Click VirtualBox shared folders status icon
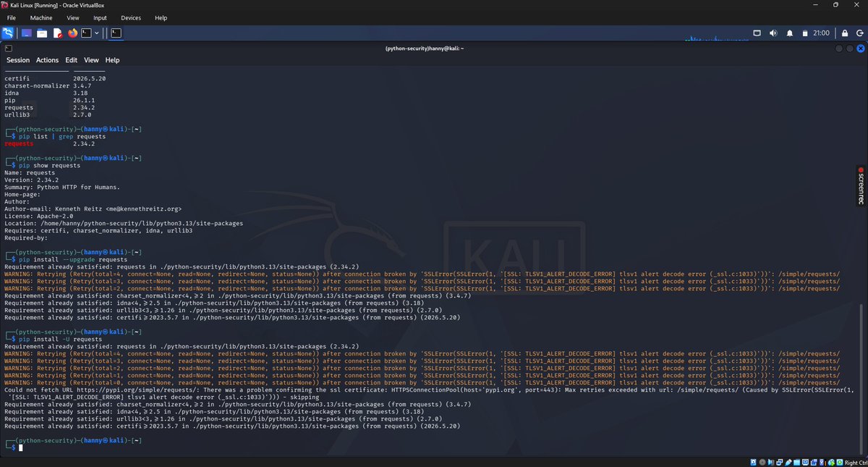This screenshot has height=467, width=868. [796, 463]
